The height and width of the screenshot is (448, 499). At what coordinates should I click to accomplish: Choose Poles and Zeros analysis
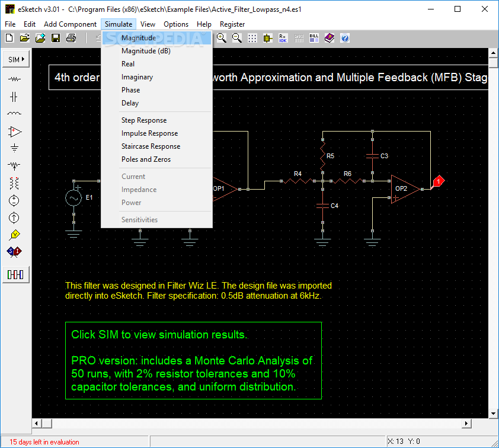(x=156, y=159)
